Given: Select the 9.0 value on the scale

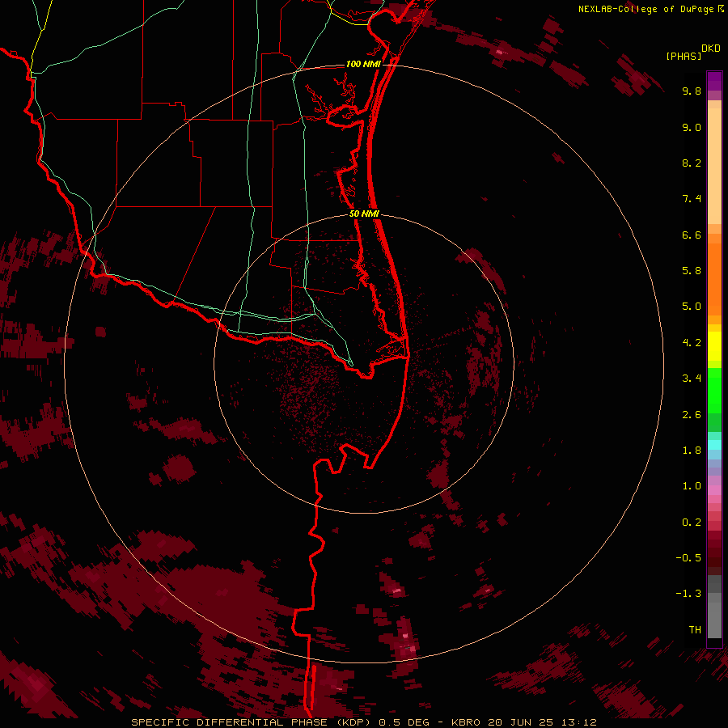Looking at the screenshot, I should point(692,127).
